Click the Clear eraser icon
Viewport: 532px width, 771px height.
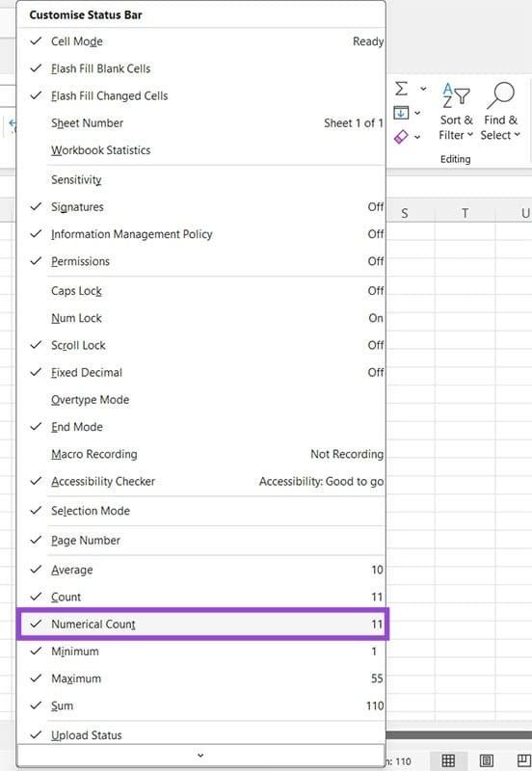pyautogui.click(x=401, y=137)
